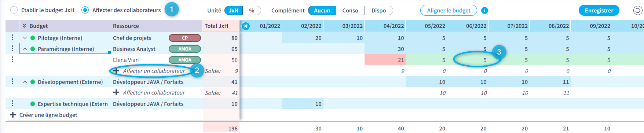Open three-dot menu for Développement row
The width and height of the screenshot is (644, 133).
coord(12,81)
